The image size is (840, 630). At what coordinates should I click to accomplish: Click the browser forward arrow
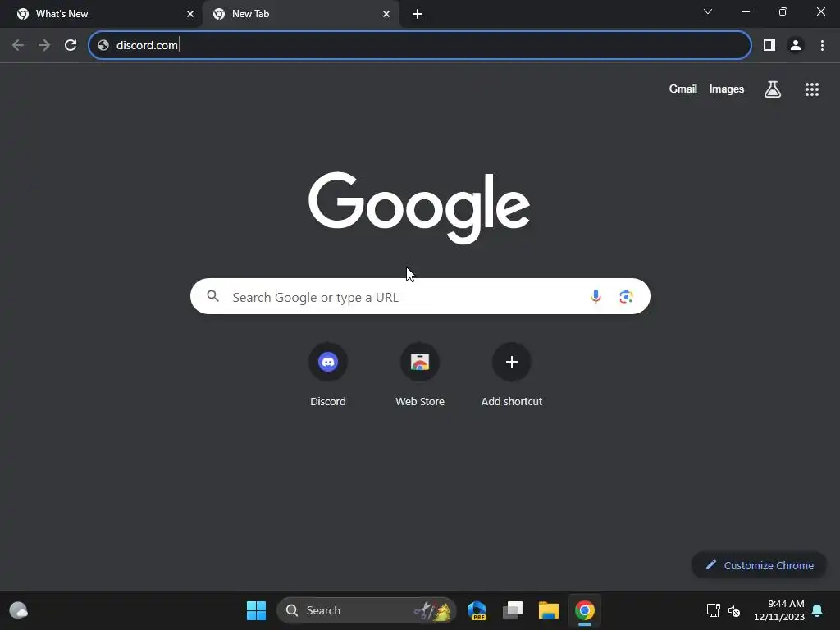pos(44,45)
